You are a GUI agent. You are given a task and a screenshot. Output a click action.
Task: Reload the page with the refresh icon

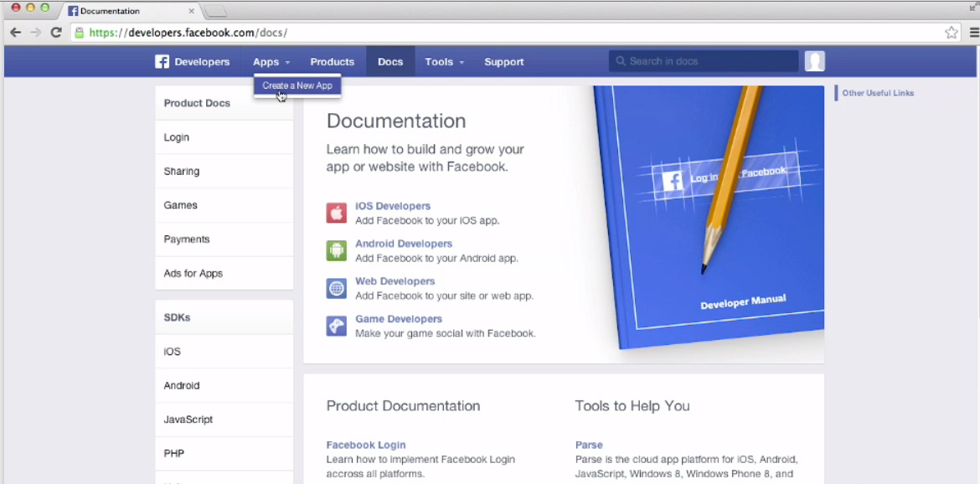click(56, 33)
